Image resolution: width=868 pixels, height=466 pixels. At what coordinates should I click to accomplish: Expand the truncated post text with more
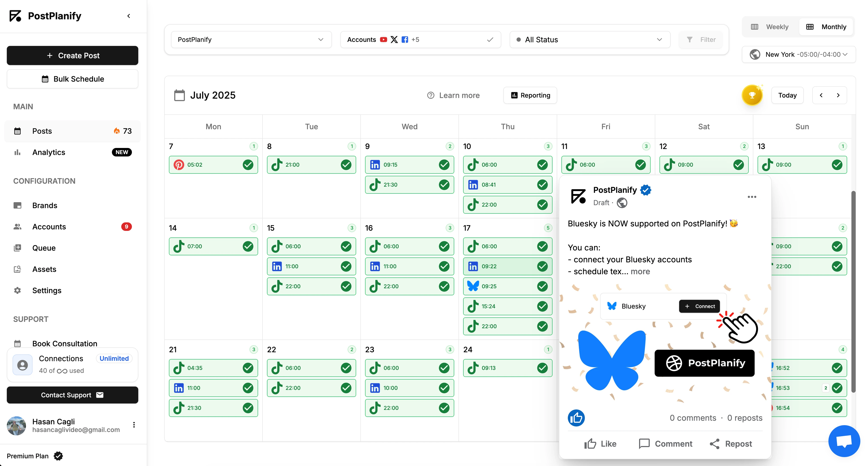[640, 271]
